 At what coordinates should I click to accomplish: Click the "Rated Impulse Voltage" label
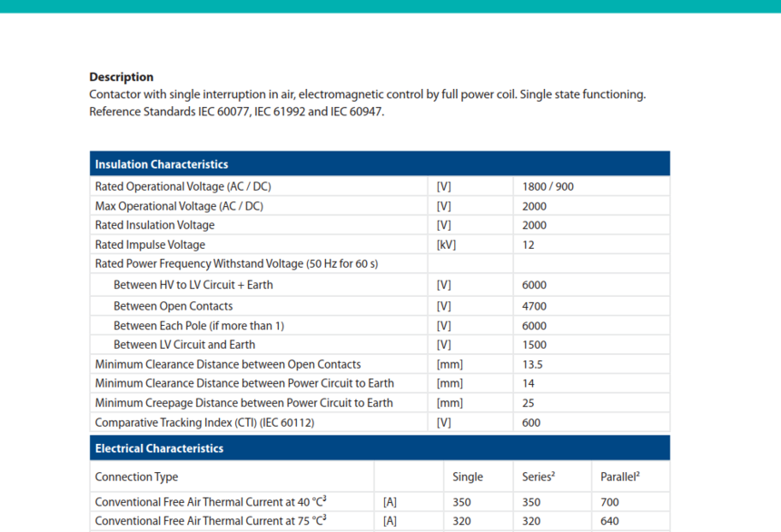pos(150,244)
